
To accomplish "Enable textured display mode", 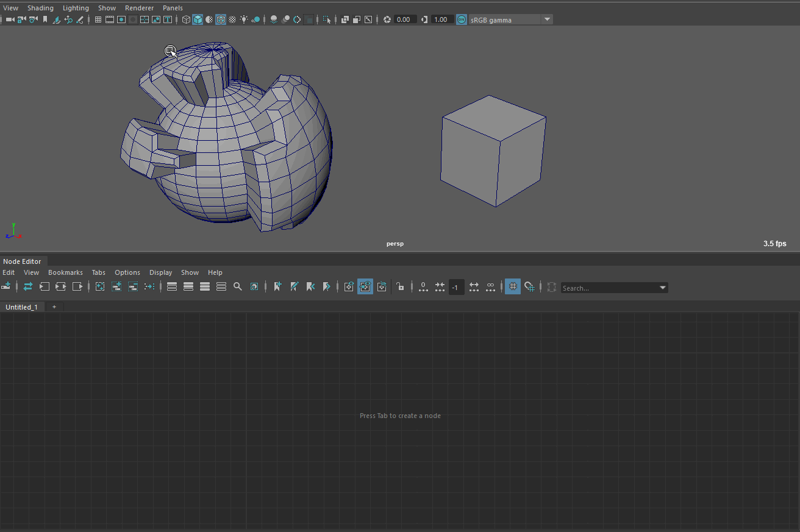I will [221, 19].
